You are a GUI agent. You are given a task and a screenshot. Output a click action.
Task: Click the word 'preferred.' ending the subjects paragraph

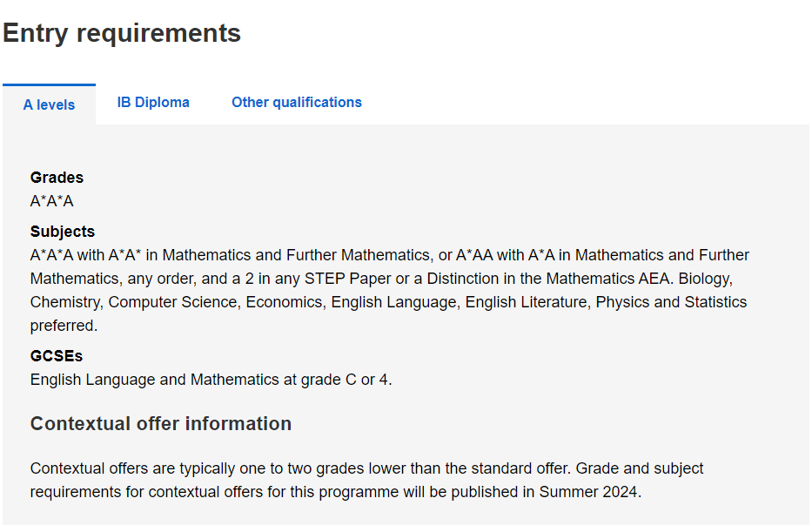click(x=64, y=326)
